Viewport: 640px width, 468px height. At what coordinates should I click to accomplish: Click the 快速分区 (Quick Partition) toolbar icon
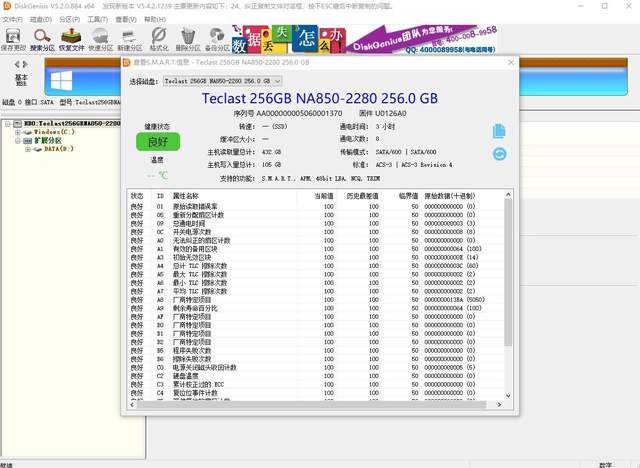(100, 39)
